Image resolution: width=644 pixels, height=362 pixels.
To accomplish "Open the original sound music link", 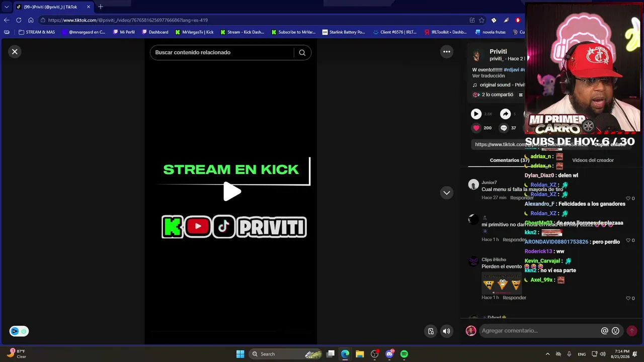I will coord(502,85).
